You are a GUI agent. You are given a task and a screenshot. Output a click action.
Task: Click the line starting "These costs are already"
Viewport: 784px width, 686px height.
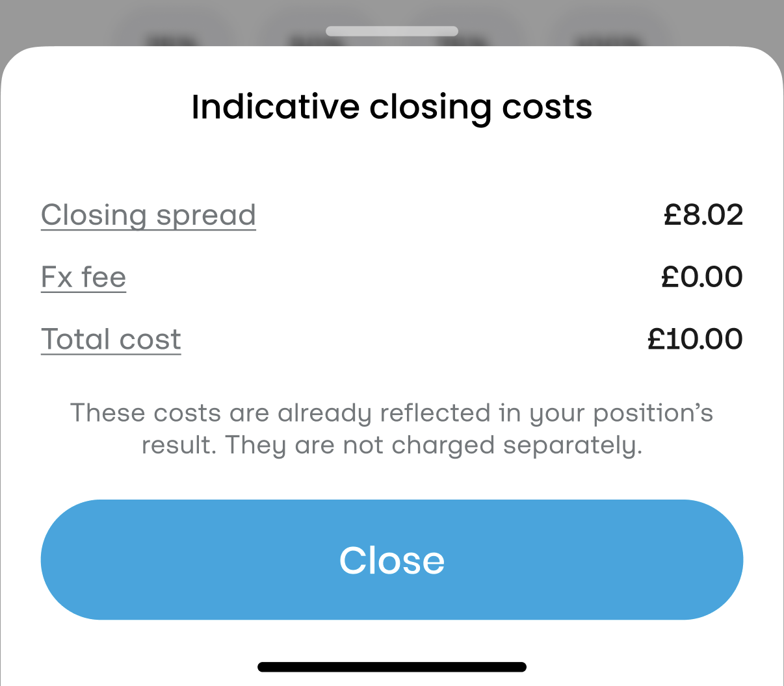tap(391, 413)
